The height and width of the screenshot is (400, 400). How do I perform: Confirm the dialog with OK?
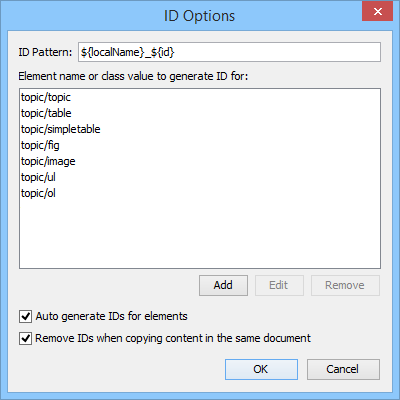[x=261, y=369]
